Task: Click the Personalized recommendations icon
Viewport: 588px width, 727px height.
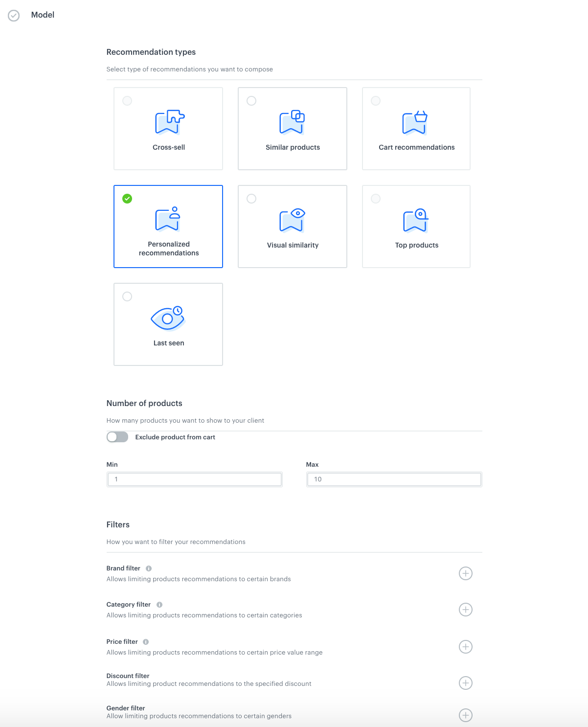Action: click(x=168, y=220)
